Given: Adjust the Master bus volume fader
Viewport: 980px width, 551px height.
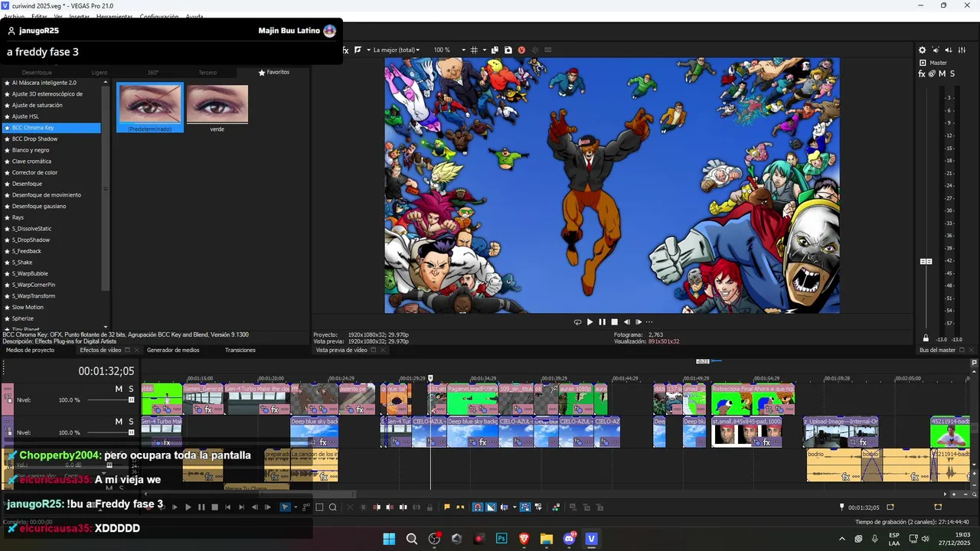Looking at the screenshot, I should pyautogui.click(x=926, y=262).
